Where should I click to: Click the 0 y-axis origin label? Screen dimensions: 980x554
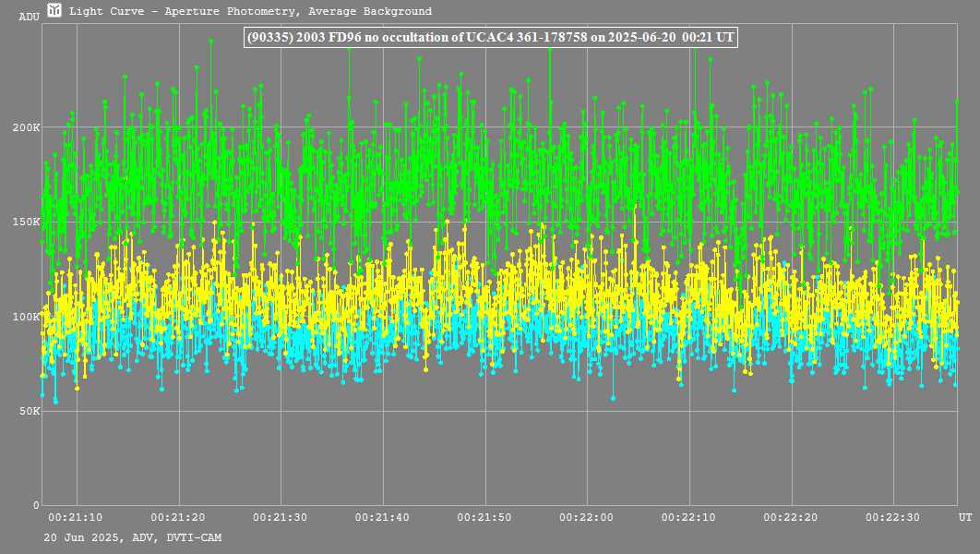coord(36,506)
